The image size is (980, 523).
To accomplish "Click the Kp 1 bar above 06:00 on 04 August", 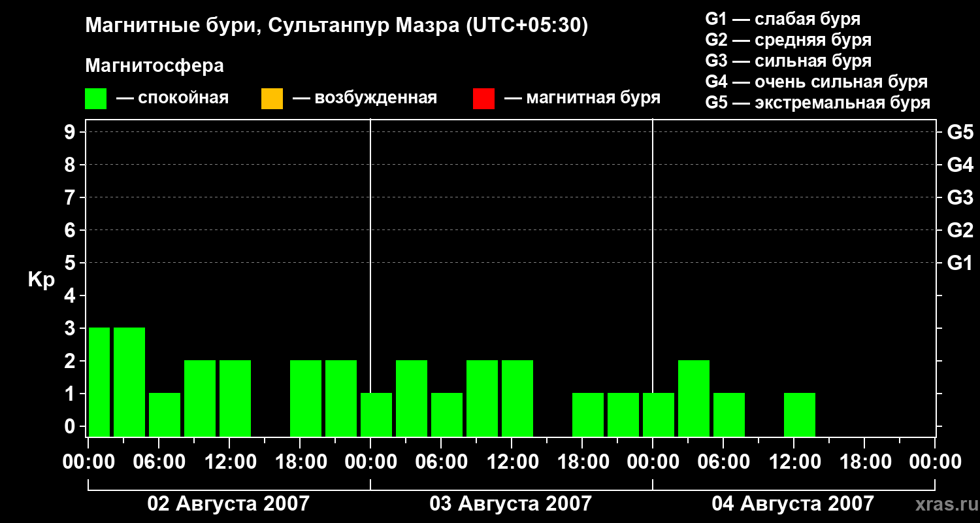I will coord(729,414).
